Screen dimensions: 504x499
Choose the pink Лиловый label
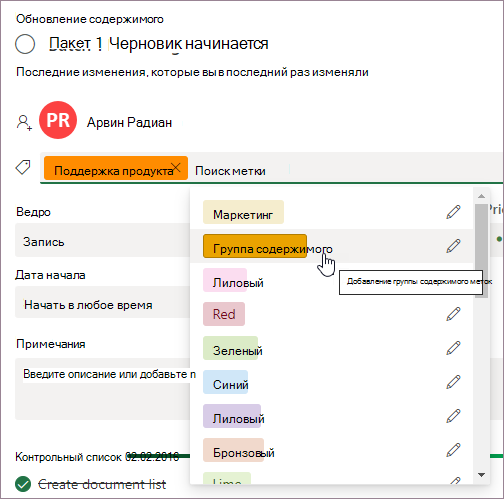(x=225, y=280)
